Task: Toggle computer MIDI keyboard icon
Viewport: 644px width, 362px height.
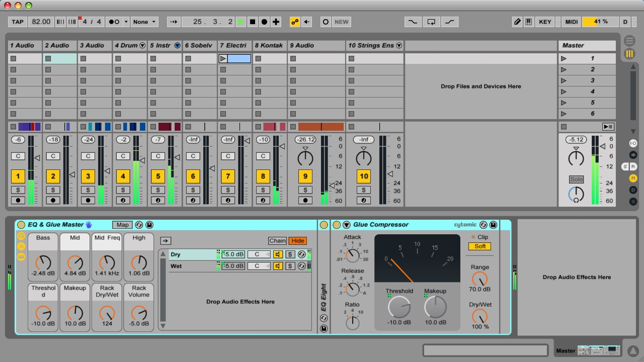Action: [x=529, y=22]
